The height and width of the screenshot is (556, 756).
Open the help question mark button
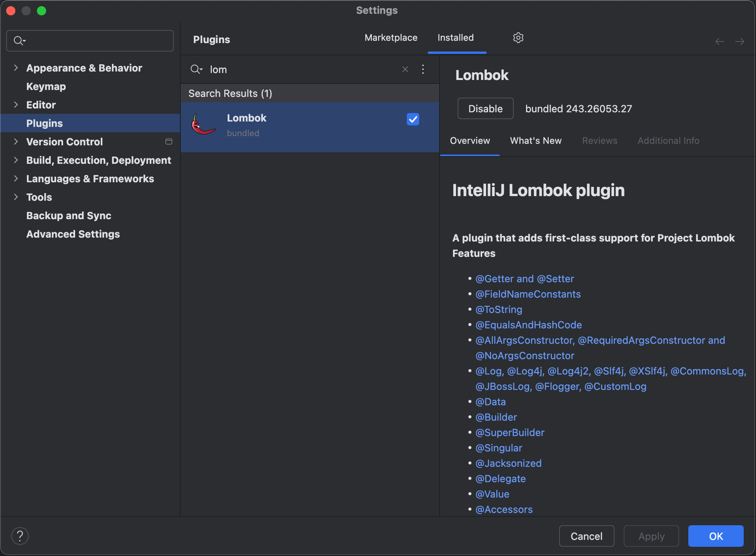point(20,536)
